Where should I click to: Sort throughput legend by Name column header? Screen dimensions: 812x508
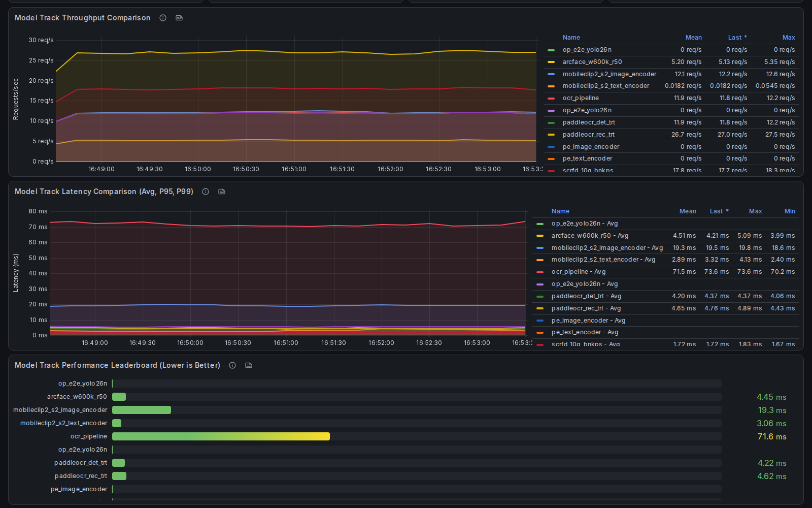click(571, 38)
